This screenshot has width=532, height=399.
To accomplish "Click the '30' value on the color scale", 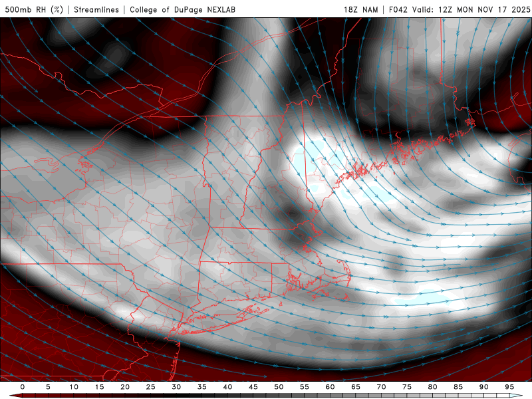I will 176,387.
